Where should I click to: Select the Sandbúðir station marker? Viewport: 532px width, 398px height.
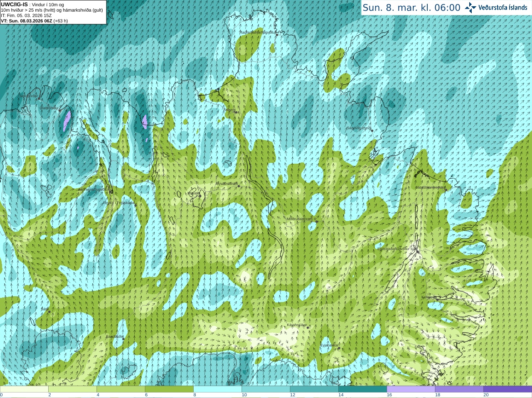[123, 339]
